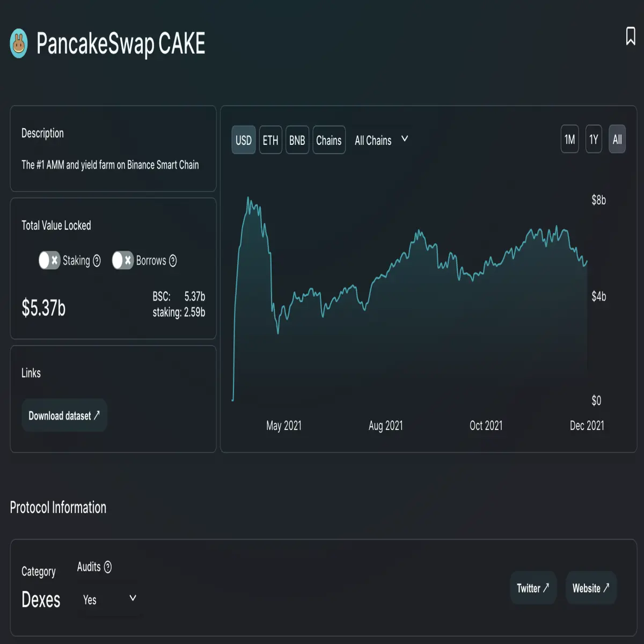
Task: Click the $4b y-axis label
Action: [599, 296]
